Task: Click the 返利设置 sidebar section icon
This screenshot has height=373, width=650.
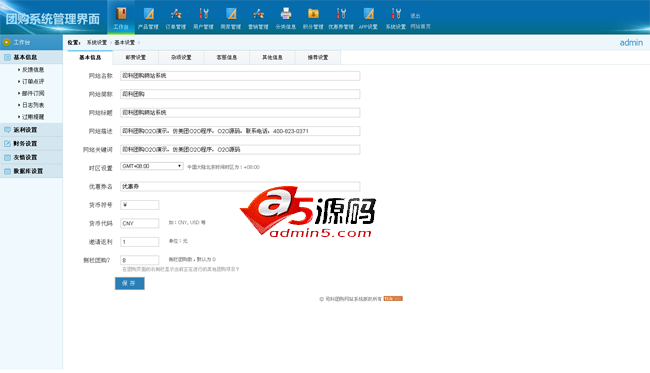Action: point(7,130)
